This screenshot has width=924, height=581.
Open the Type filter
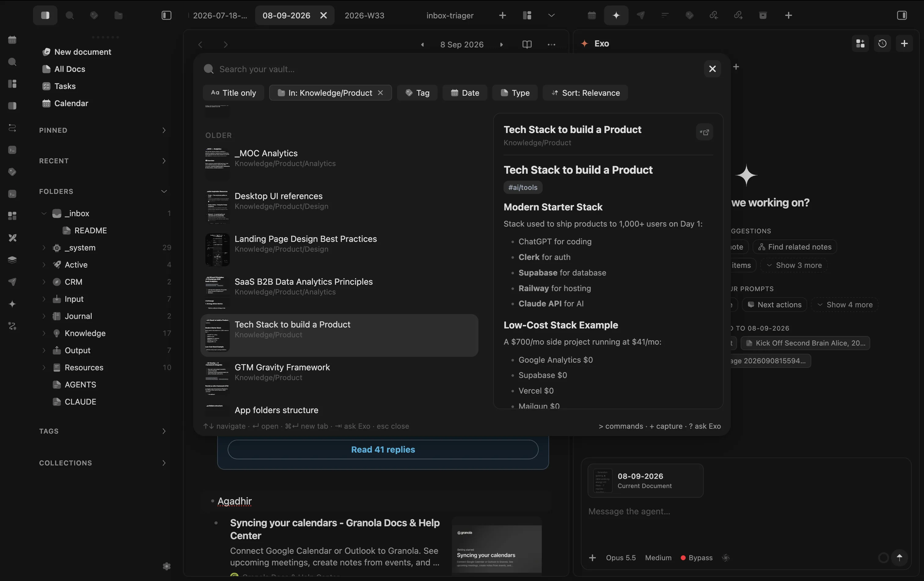pos(515,93)
